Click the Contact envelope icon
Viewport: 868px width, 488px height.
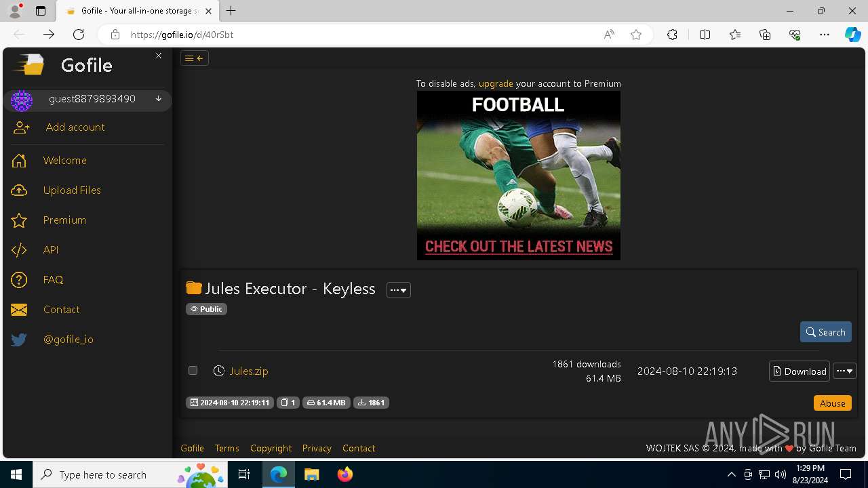pos(19,310)
